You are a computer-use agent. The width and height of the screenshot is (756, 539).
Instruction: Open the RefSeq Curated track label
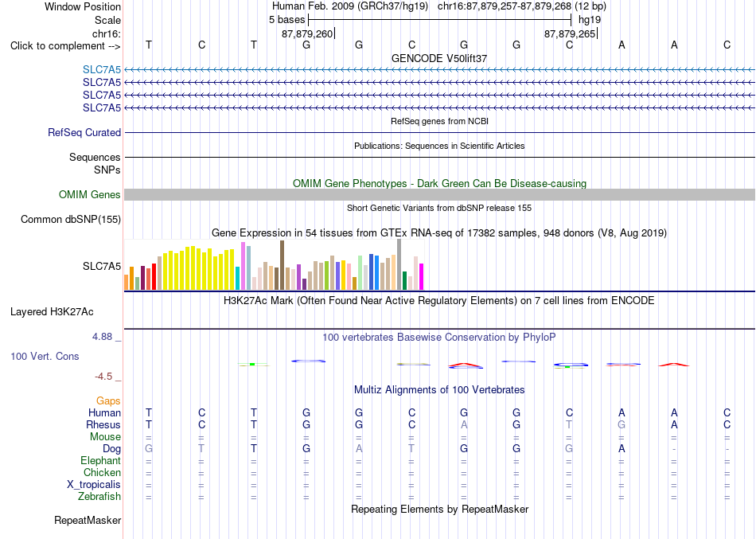click(x=84, y=132)
